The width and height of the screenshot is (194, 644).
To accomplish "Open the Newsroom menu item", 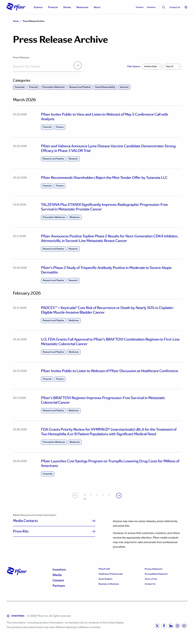I will (82, 7).
